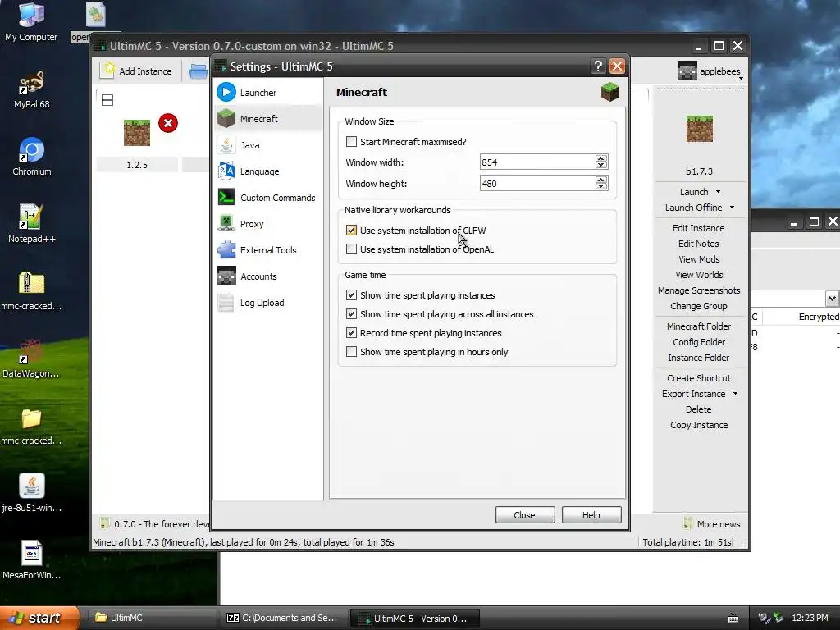Viewport: 840px width, 630px height.
Task: Click Change Group in side panel
Action: [699, 306]
